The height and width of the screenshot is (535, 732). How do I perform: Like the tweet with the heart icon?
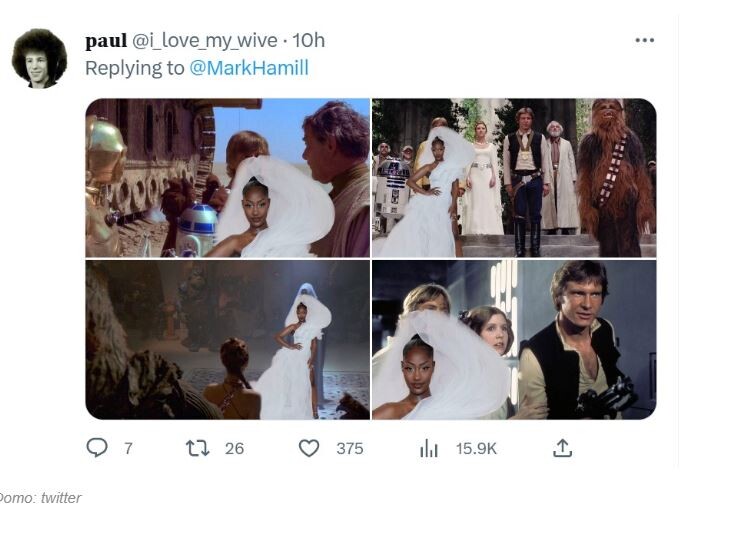coord(309,448)
